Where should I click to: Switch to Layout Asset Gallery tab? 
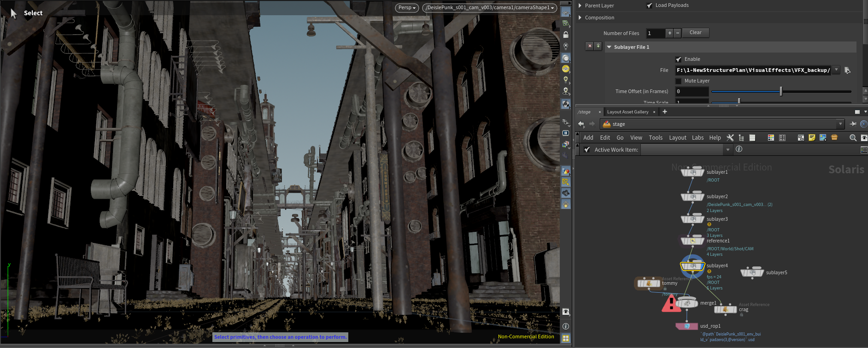(x=628, y=112)
